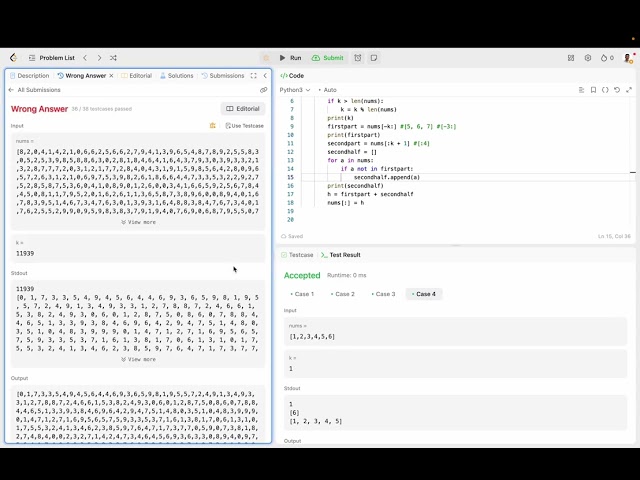Screen dimensions: 640x480
Task: Click the LeetCode logo icon
Action: (x=13, y=58)
